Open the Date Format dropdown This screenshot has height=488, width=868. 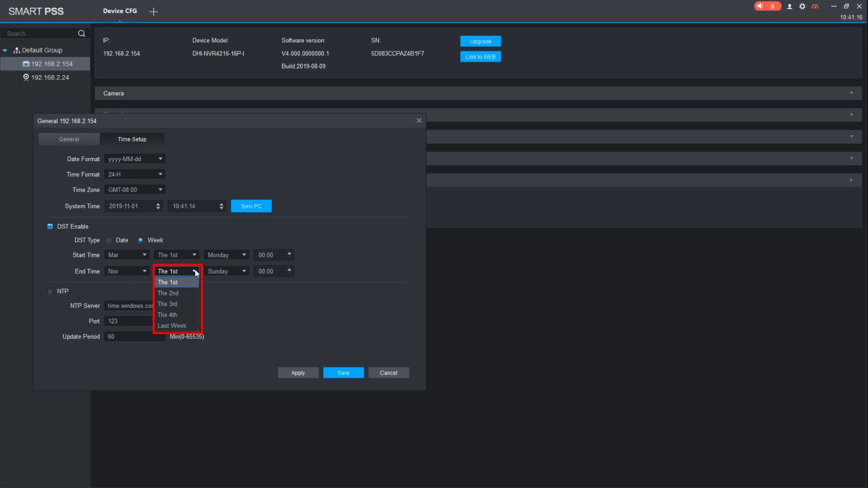pos(135,159)
